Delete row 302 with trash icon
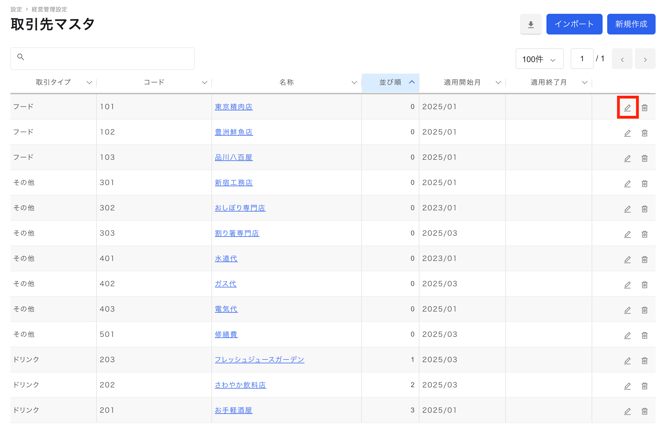The width and height of the screenshot is (670, 434). click(x=644, y=209)
